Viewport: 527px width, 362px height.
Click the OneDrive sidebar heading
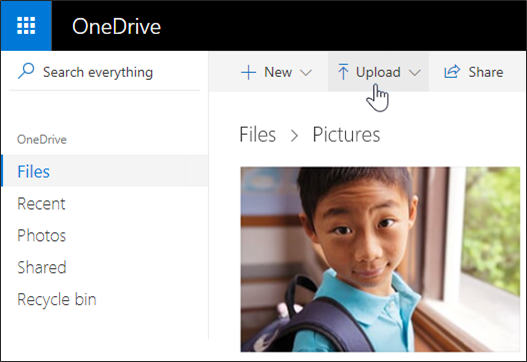click(42, 139)
